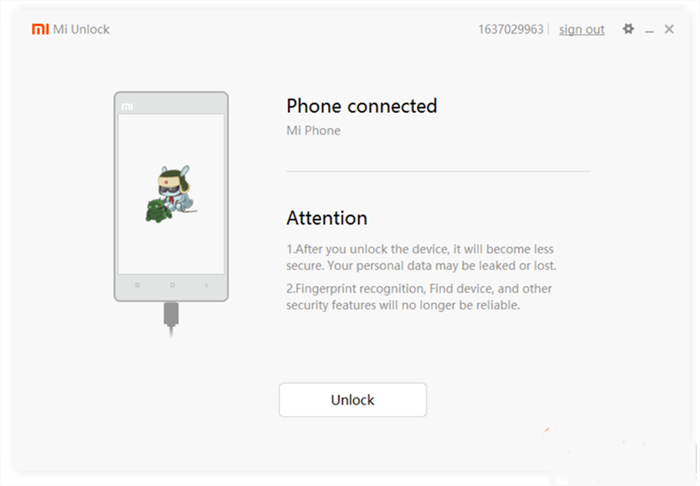The height and width of the screenshot is (486, 700).
Task: Sign out of the Mi account
Action: pos(582,29)
